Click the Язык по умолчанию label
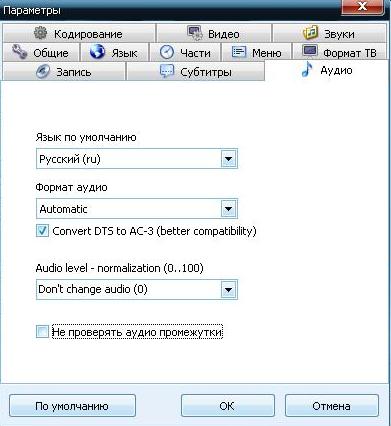391x426 pixels. [86, 137]
